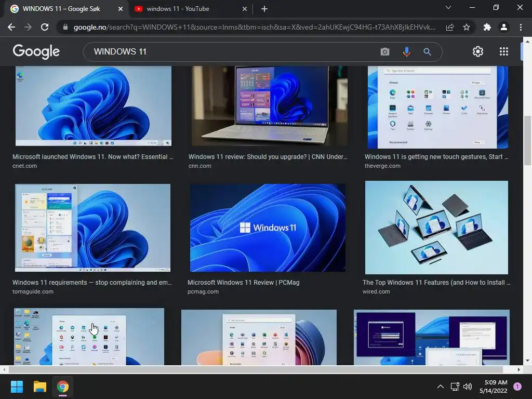Open the PCMag Windows 11 logo image
The image size is (532, 399).
[x=268, y=228]
